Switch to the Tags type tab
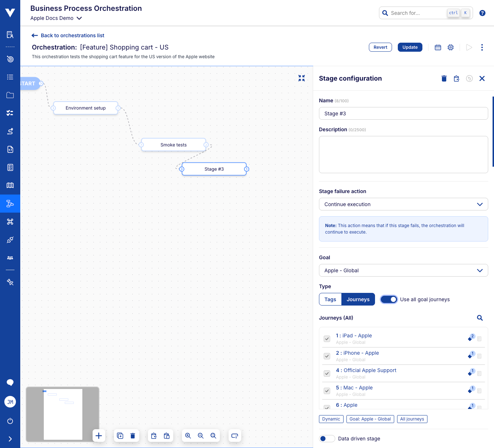This screenshot has height=448, width=494. (x=330, y=299)
